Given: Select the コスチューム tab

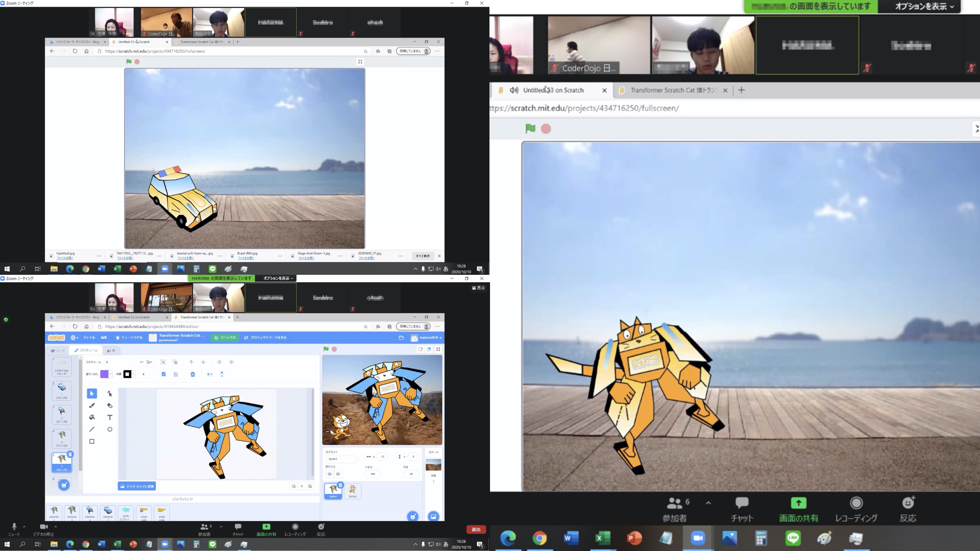Looking at the screenshot, I should [86, 350].
